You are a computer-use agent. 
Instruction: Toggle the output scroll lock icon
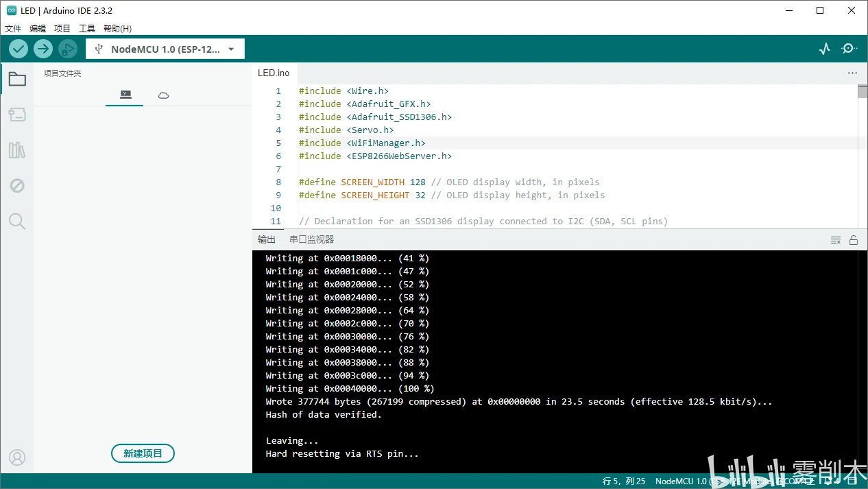pyautogui.click(x=854, y=240)
